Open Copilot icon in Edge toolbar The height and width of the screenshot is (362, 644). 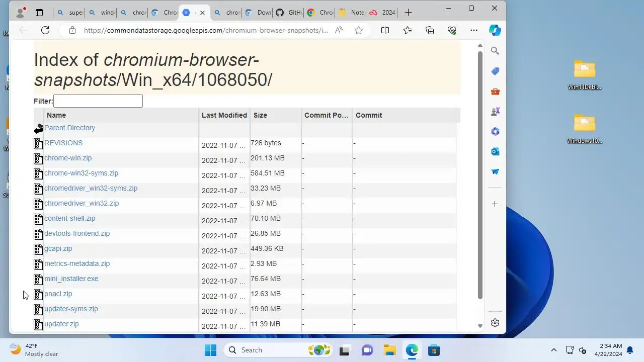[x=495, y=30]
